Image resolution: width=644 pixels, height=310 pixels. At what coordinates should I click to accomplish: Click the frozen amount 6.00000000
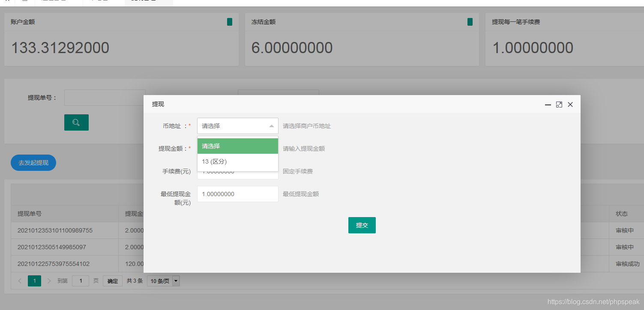(x=292, y=48)
